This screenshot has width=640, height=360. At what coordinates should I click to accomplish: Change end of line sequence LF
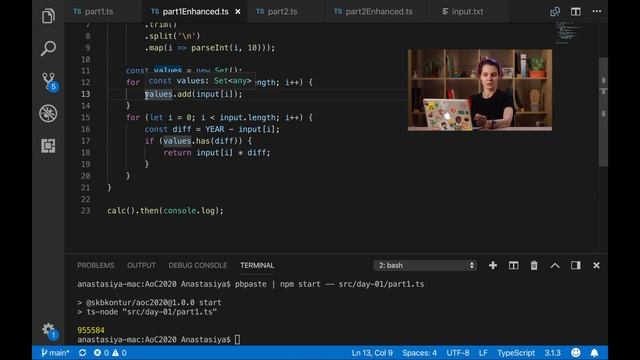click(x=483, y=353)
